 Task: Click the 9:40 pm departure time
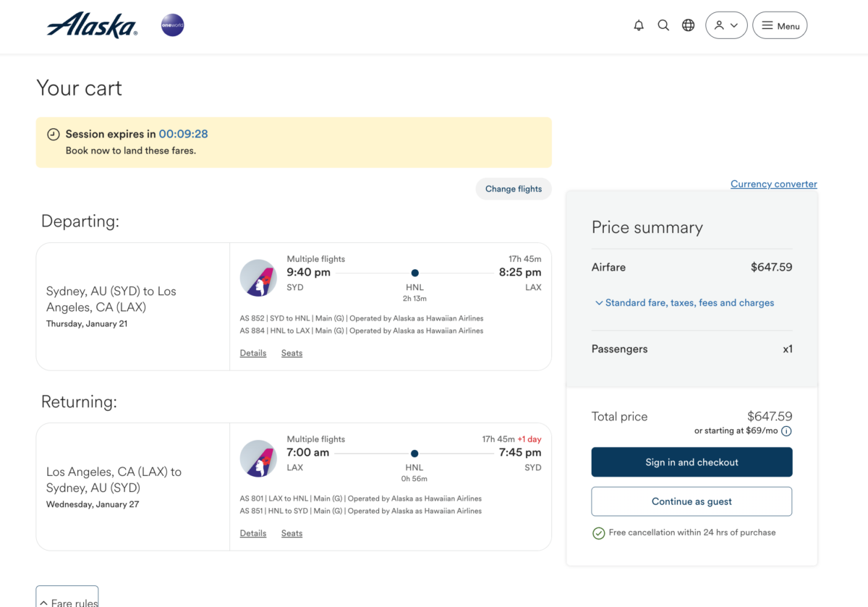tap(309, 272)
